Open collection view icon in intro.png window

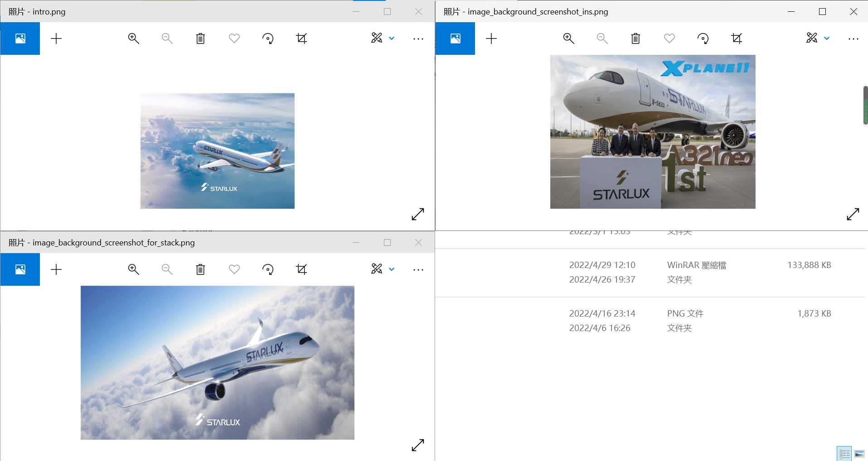tap(20, 38)
